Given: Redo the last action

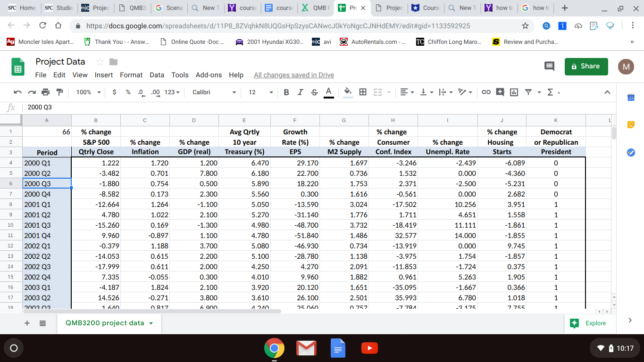Looking at the screenshot, I should click(x=31, y=92).
